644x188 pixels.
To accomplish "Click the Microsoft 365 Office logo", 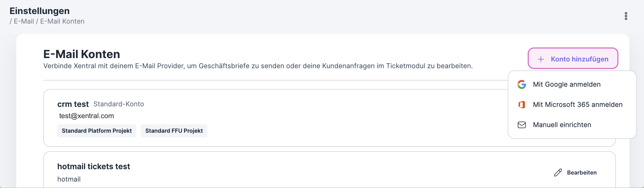I will pos(521,105).
